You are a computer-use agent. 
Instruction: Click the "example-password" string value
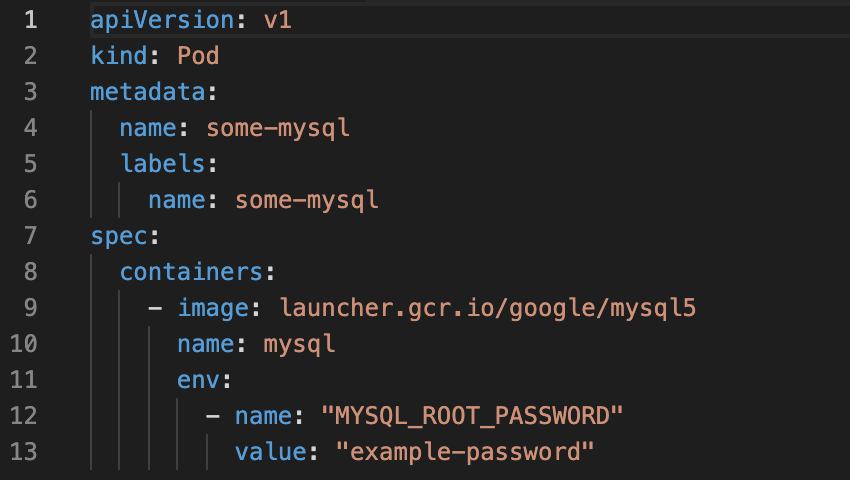coord(465,452)
